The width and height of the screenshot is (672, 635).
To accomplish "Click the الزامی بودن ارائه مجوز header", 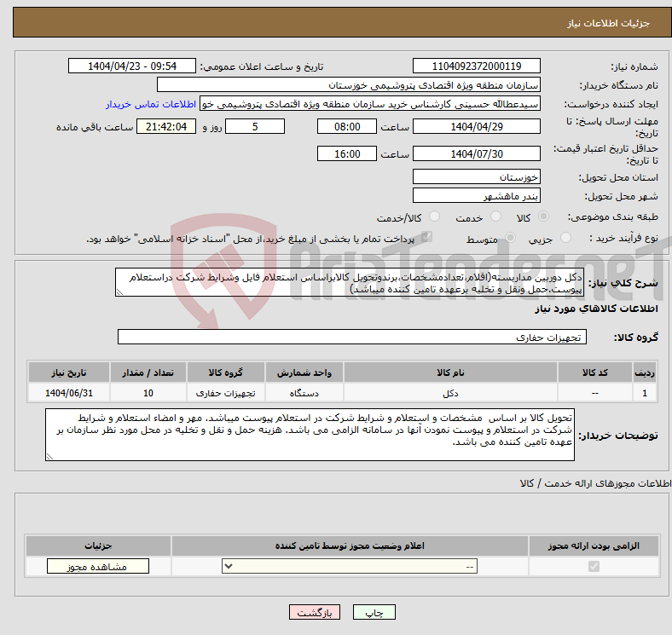I will coord(594,546).
